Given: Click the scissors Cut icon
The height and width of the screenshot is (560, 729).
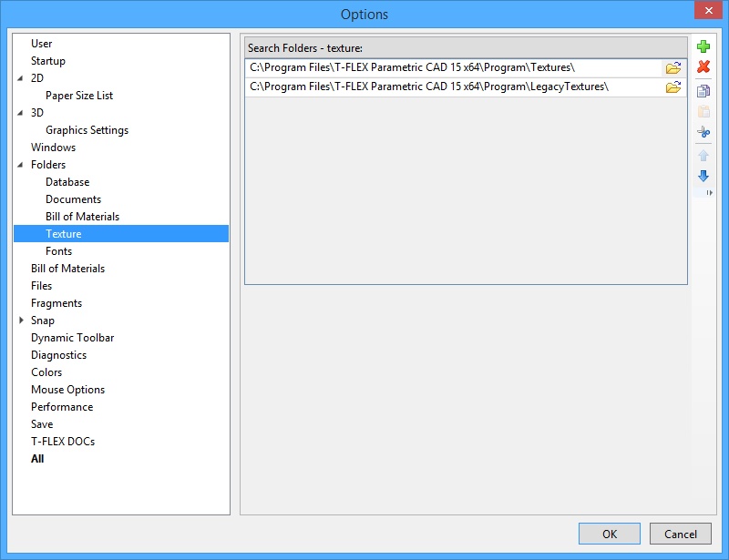Looking at the screenshot, I should (x=703, y=133).
